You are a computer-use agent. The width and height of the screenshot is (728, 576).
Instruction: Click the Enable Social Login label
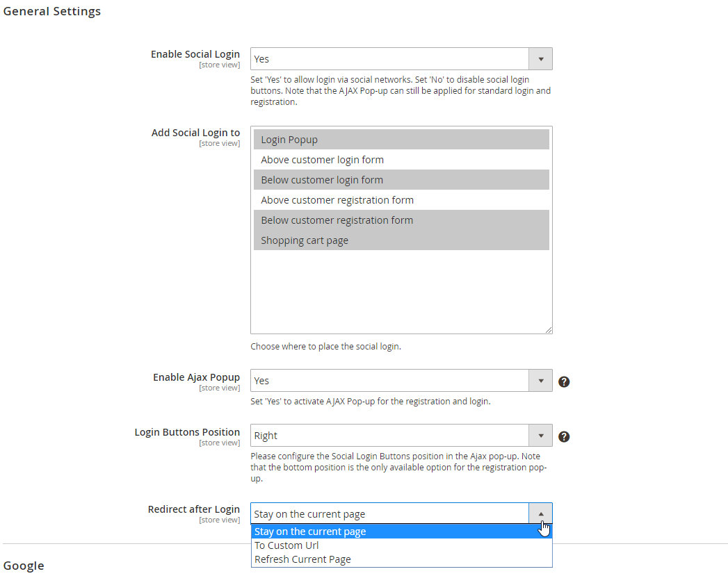pos(195,54)
